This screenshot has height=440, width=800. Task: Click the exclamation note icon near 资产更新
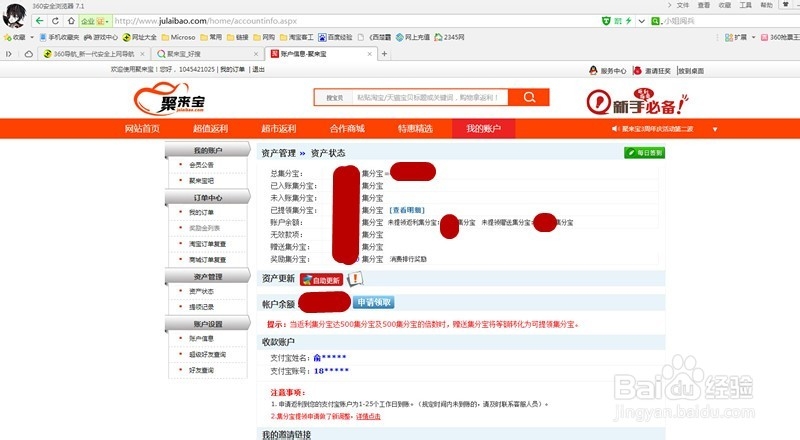[x=355, y=279]
